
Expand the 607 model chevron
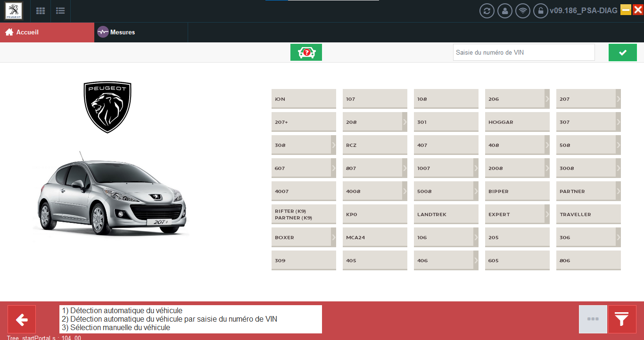coord(333,168)
